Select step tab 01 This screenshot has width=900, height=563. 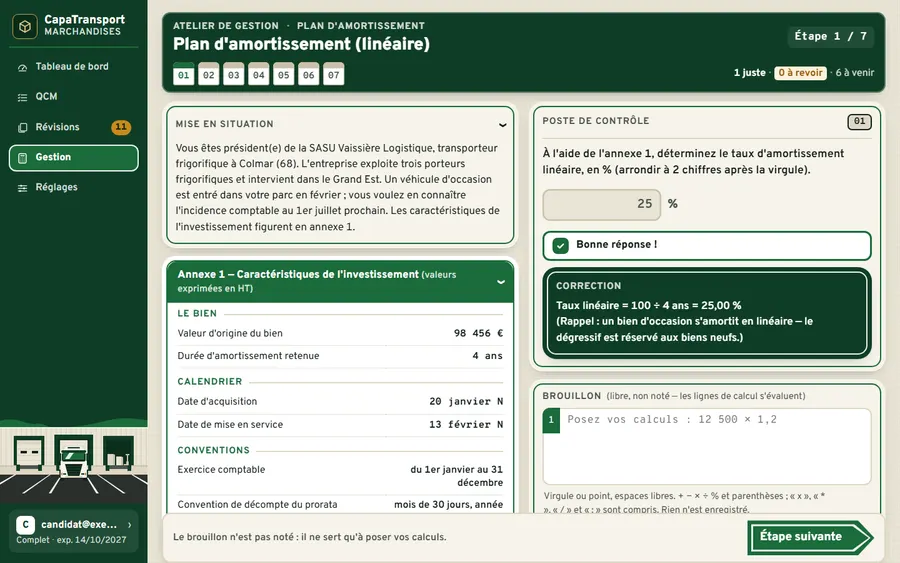coord(184,75)
